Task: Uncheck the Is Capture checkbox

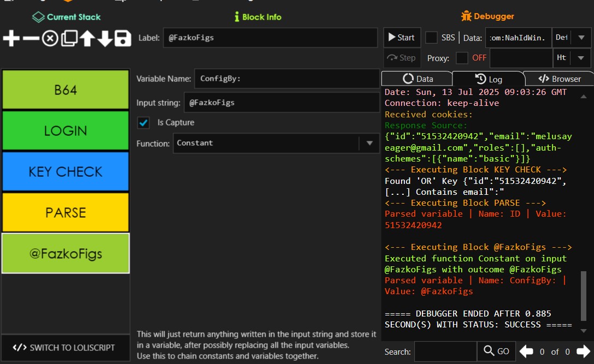Action: pos(144,123)
